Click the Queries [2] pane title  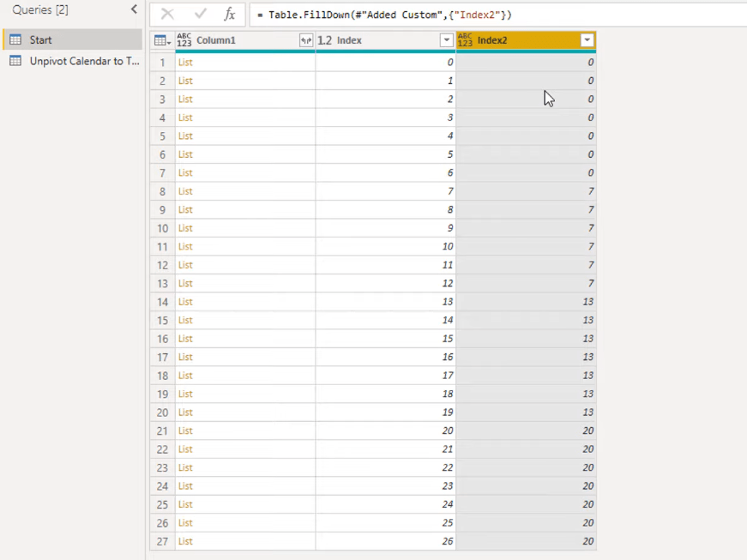click(40, 9)
